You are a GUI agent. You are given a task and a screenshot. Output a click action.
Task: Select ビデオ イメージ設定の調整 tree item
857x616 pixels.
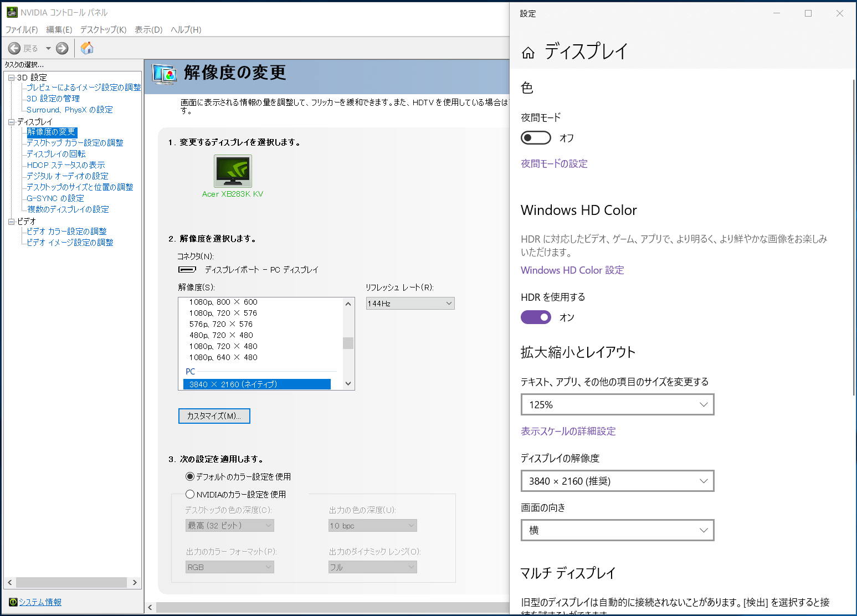tap(70, 243)
